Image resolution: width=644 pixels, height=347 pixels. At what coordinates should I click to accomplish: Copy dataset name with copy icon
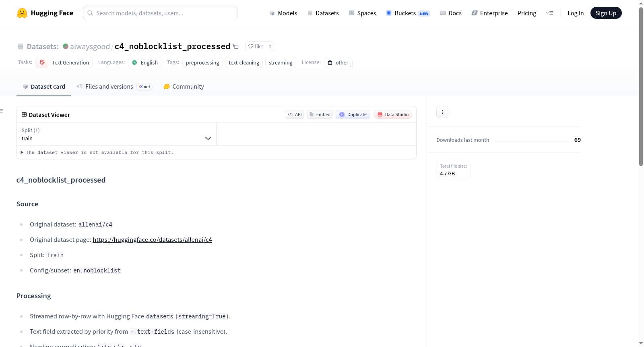point(236,46)
